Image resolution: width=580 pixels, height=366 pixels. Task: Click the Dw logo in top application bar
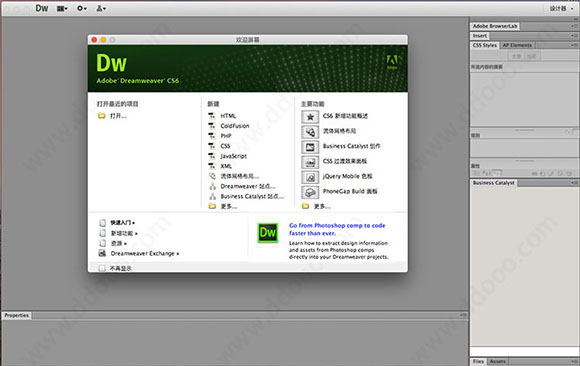[41, 8]
